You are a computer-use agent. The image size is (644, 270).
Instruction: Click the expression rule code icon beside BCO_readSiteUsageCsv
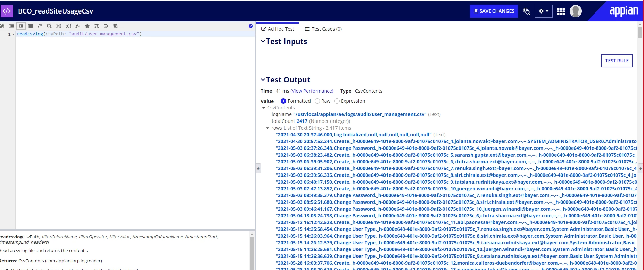tap(7, 11)
